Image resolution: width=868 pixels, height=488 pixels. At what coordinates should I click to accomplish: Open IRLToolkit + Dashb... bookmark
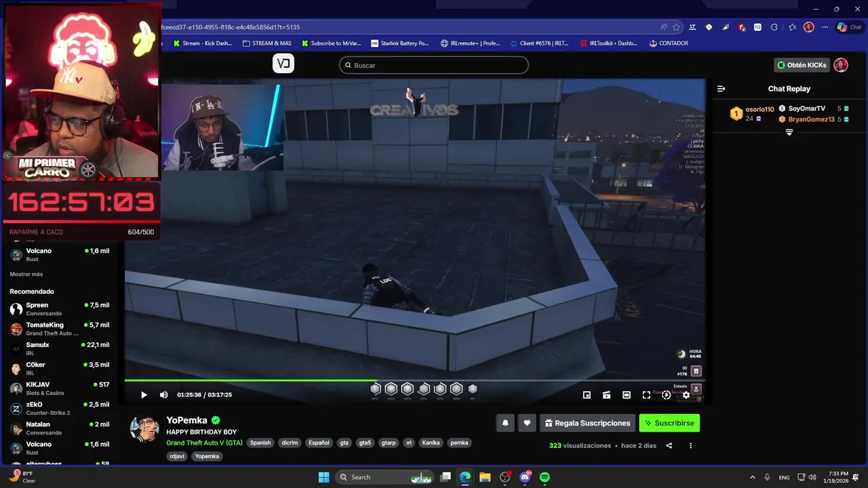coord(609,43)
